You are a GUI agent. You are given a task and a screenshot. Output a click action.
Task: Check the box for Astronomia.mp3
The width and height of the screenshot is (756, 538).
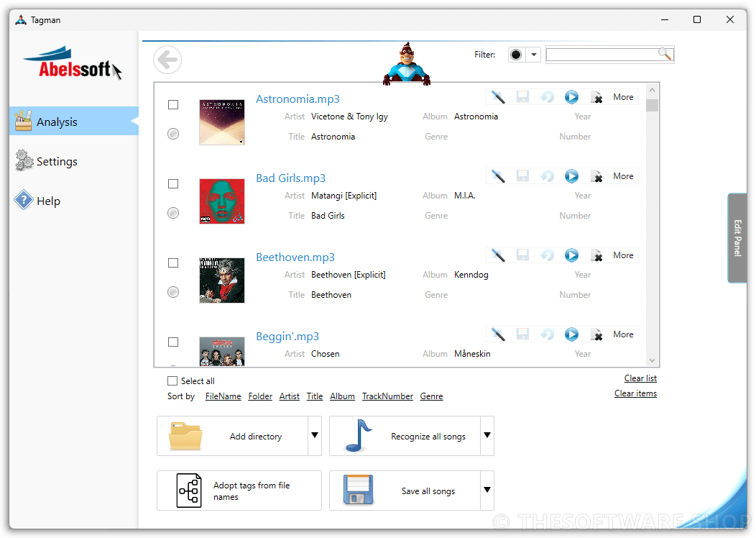click(173, 105)
